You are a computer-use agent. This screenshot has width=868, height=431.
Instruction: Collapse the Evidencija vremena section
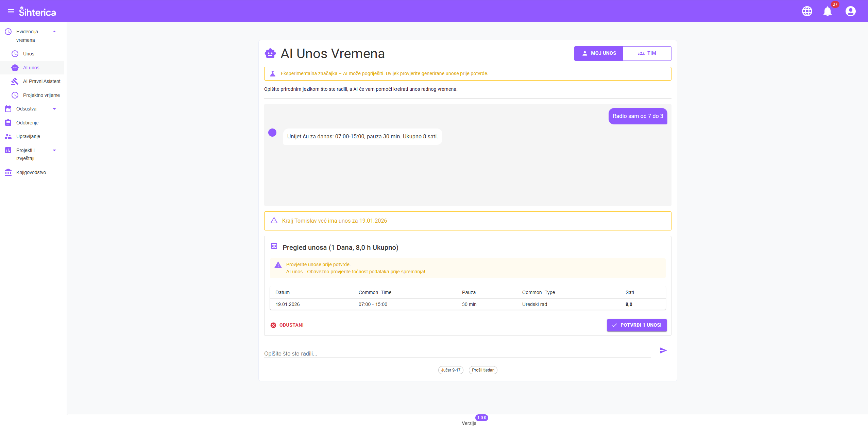click(54, 32)
